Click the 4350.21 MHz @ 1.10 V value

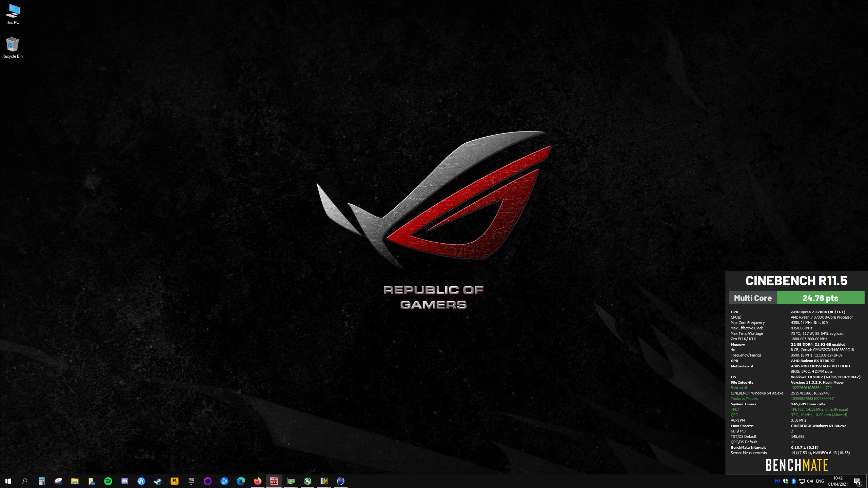810,323
